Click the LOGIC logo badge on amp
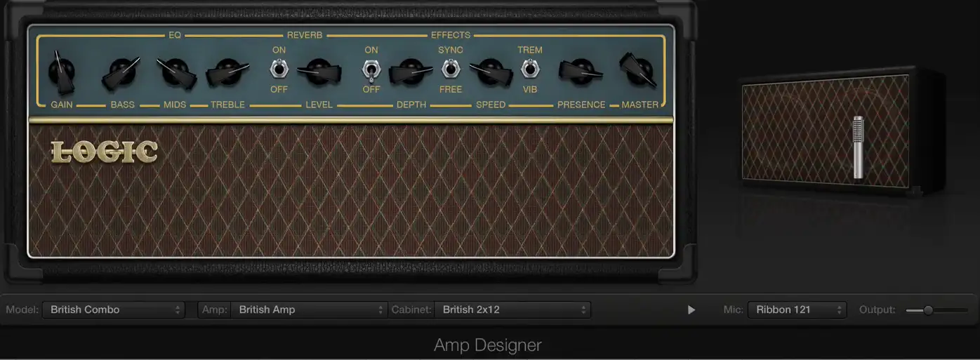The height and width of the screenshot is (360, 980). 105,152
